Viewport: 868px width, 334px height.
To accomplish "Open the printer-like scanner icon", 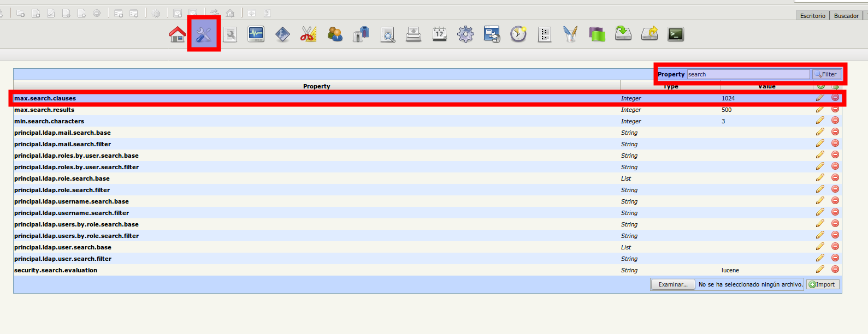I will tap(414, 34).
